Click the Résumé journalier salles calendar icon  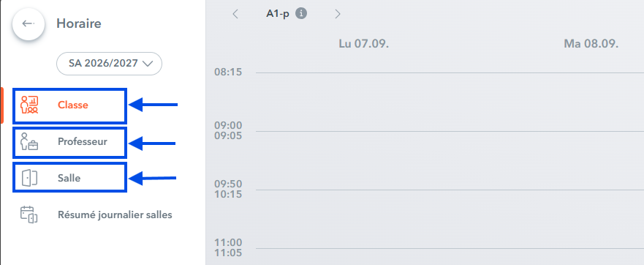coord(29,214)
